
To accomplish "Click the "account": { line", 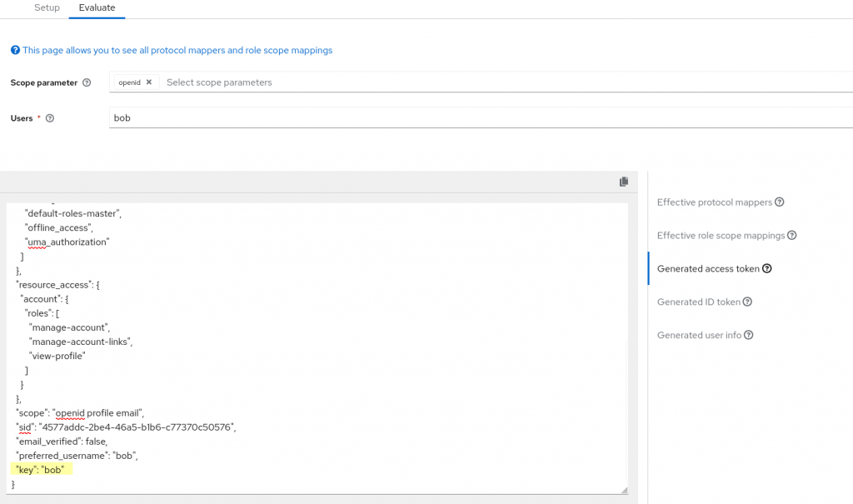I will [44, 299].
